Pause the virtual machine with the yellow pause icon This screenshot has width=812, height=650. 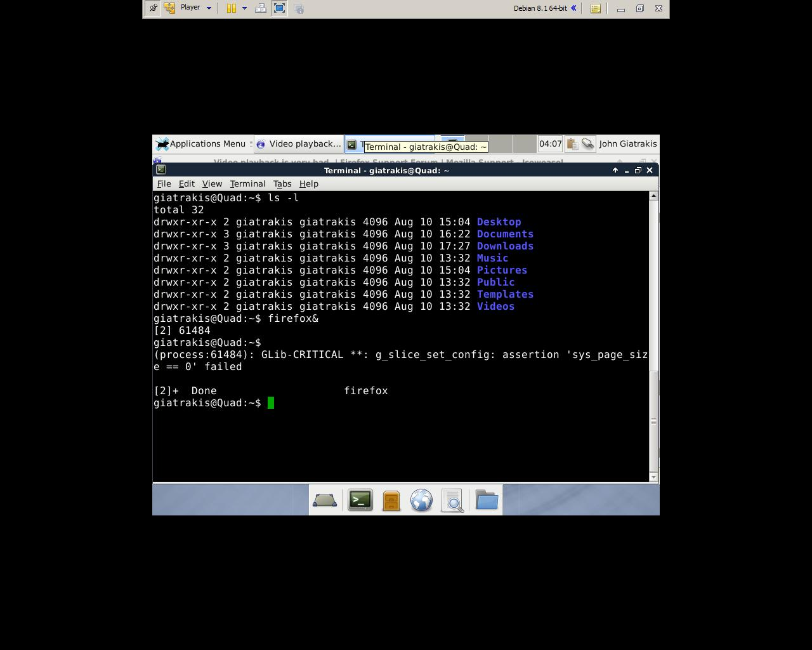click(x=232, y=8)
